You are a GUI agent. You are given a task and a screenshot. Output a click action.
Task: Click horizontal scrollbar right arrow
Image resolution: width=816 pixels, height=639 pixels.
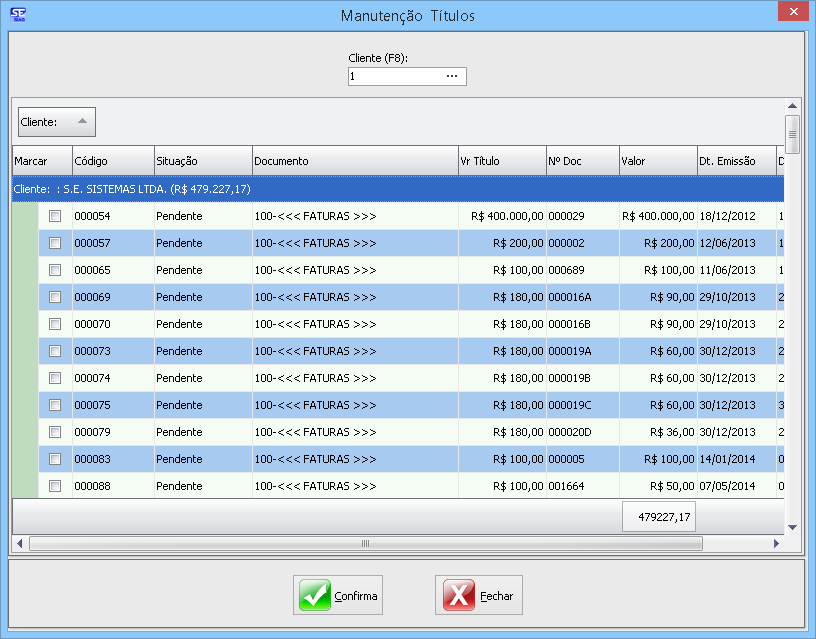click(x=776, y=544)
